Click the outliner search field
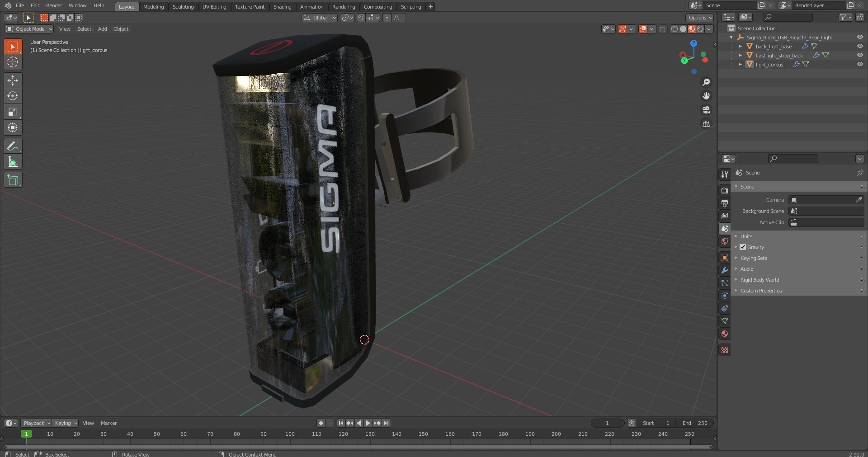868x457 pixels. click(x=788, y=17)
